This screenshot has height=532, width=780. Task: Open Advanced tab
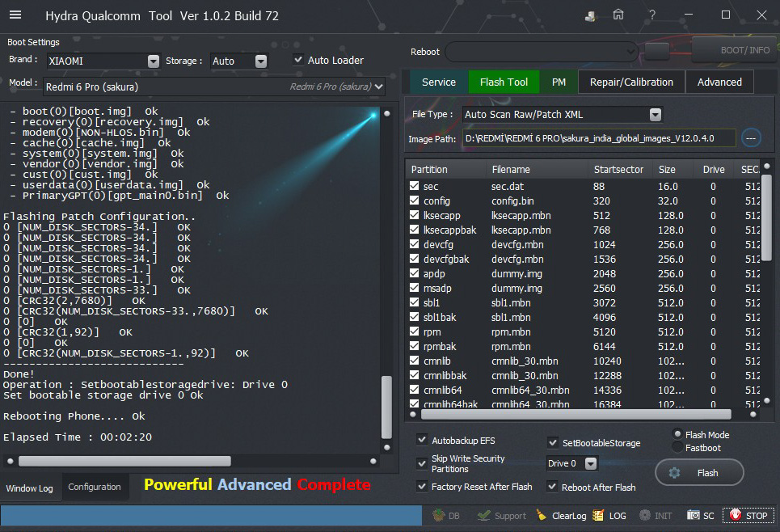point(719,82)
